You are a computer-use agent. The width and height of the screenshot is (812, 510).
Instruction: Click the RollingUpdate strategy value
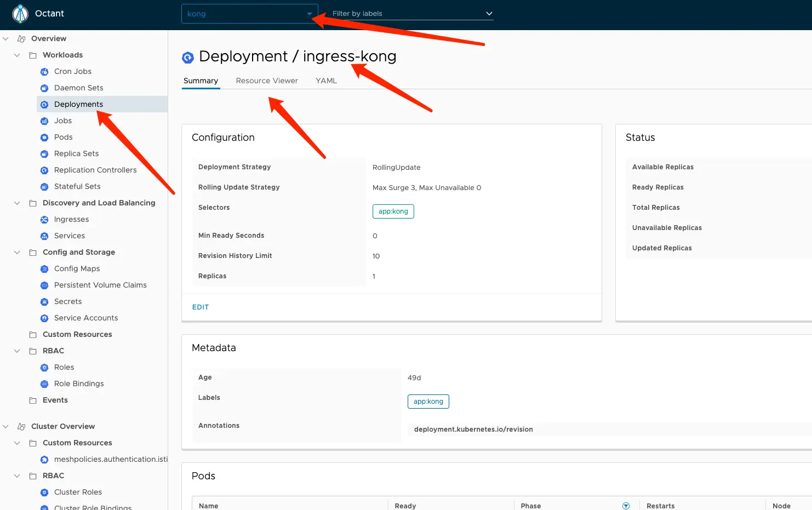(397, 168)
